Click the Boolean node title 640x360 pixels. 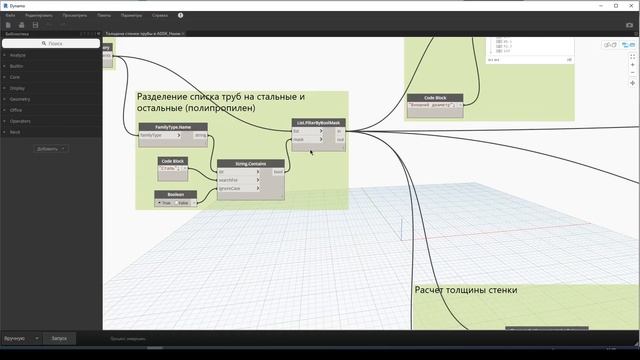click(x=176, y=195)
